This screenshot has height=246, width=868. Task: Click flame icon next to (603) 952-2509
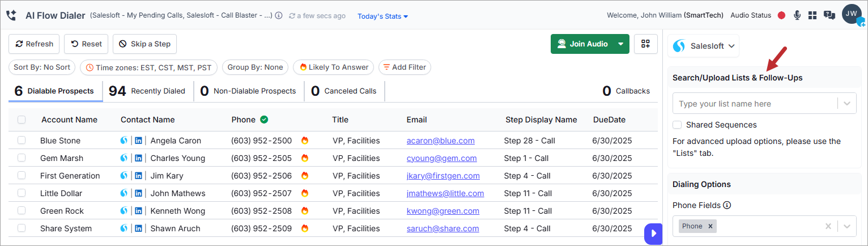305,228
